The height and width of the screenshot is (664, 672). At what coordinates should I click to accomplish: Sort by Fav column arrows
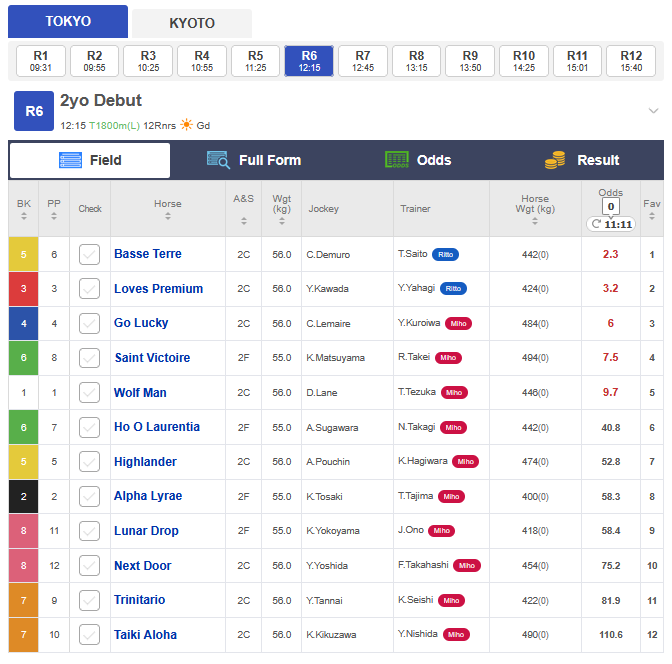tap(651, 216)
